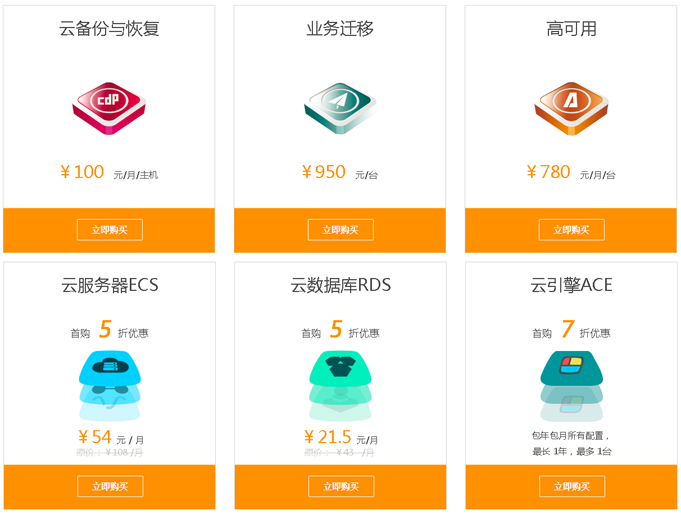Open the 业务迁移 title
The width and height of the screenshot is (681, 515).
(340, 29)
